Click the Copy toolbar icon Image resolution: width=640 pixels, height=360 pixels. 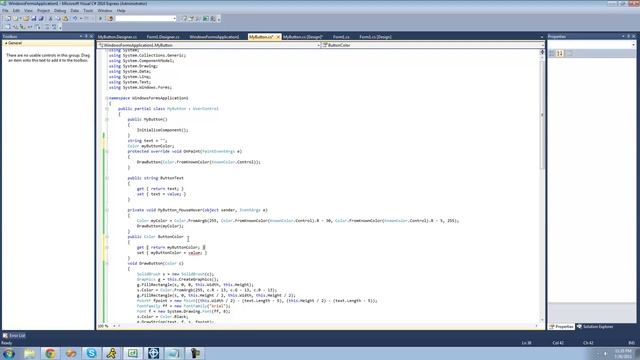(58, 19)
